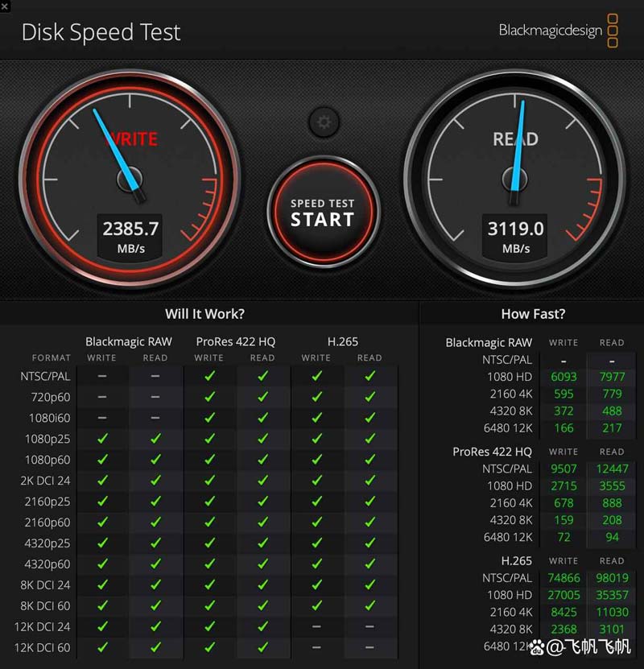Image resolution: width=644 pixels, height=669 pixels.
Task: Click the Blackmagicdesign logo squares
Action: (613, 31)
